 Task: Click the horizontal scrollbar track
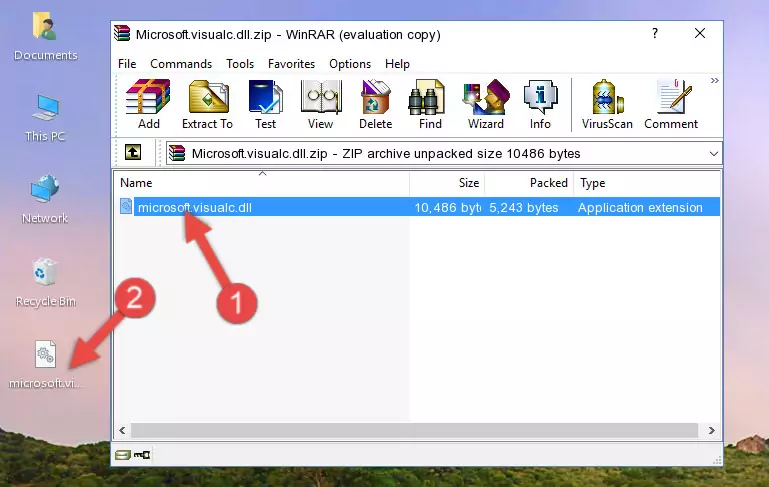tap(414, 431)
